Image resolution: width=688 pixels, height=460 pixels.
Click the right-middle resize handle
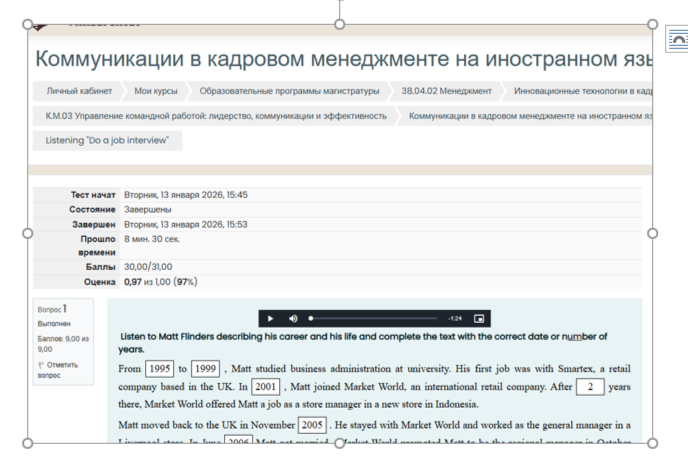(x=653, y=233)
